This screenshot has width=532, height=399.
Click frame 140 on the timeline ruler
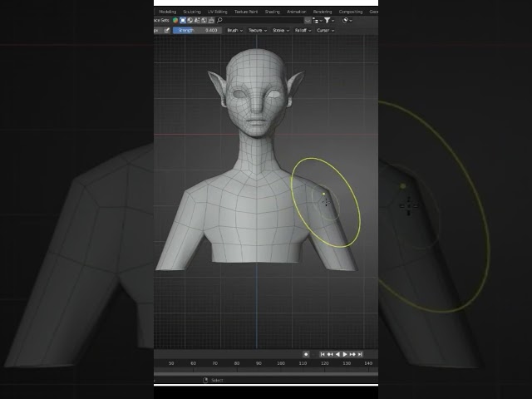[x=368, y=363]
